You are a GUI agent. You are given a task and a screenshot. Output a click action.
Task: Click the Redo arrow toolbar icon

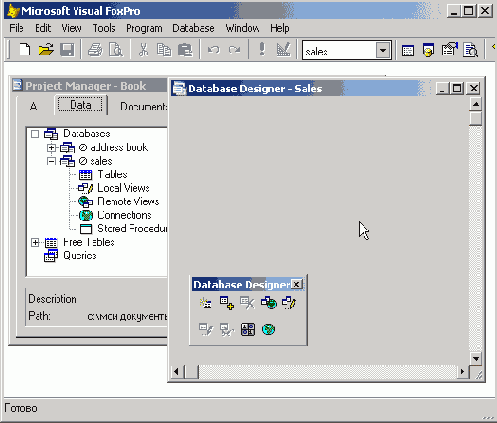tap(234, 50)
